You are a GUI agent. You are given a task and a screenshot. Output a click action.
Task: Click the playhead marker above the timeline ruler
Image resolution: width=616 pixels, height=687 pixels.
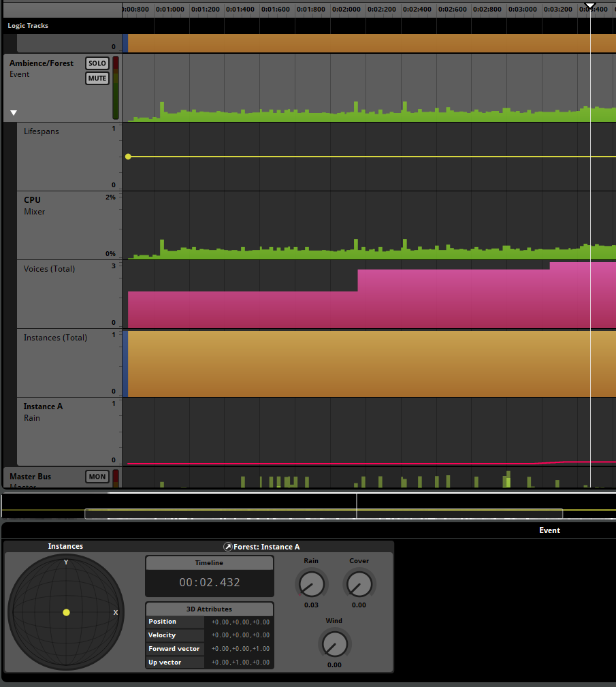589,5
